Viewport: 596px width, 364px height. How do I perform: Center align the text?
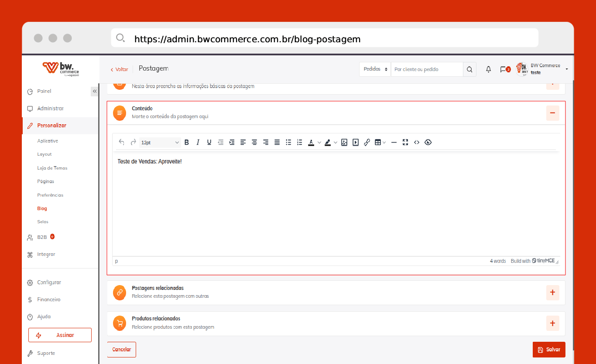tap(255, 142)
